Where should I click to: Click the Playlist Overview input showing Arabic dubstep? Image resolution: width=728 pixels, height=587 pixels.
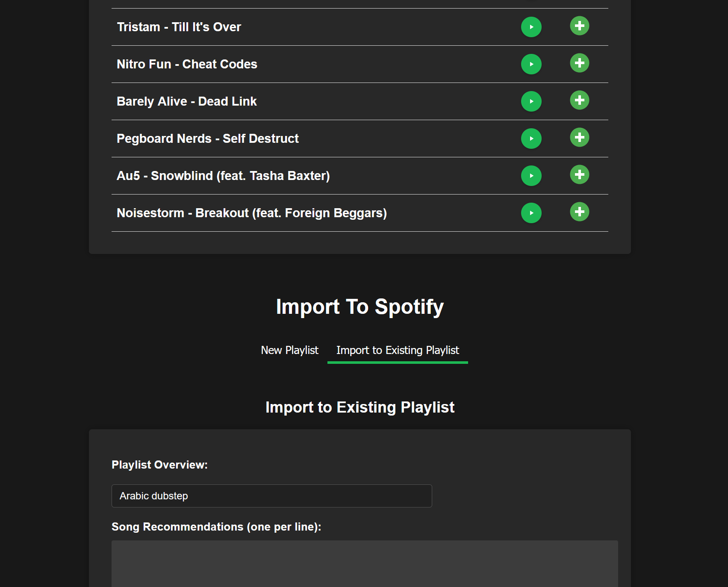[271, 496]
